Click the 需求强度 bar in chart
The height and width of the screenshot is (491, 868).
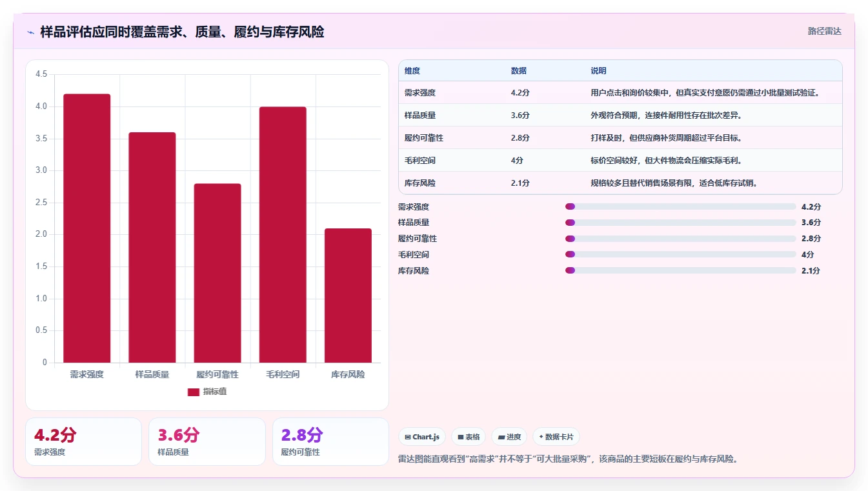pyautogui.click(x=87, y=228)
